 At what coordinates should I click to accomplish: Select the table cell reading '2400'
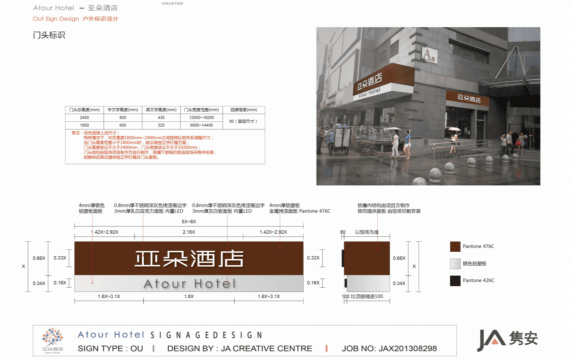point(84,117)
